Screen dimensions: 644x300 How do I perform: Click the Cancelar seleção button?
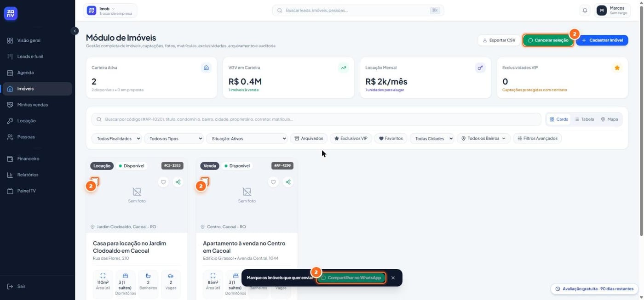(548, 40)
